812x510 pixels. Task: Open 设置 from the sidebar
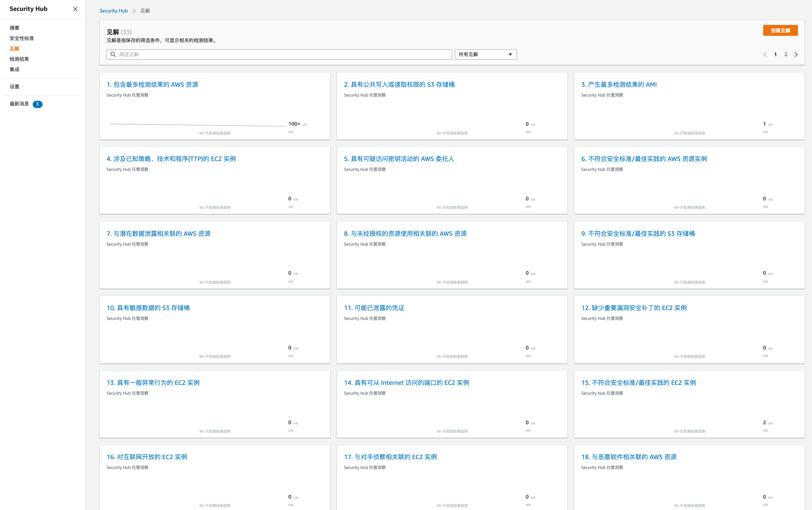click(15, 87)
